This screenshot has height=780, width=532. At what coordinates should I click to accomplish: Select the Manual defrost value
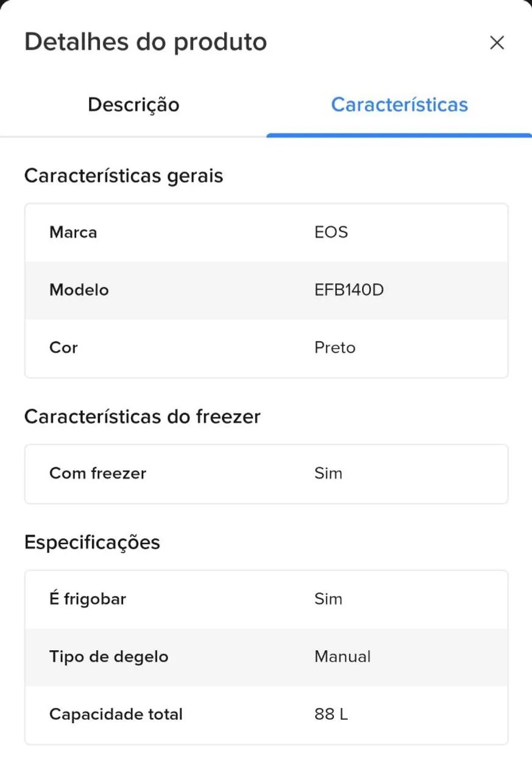(342, 657)
